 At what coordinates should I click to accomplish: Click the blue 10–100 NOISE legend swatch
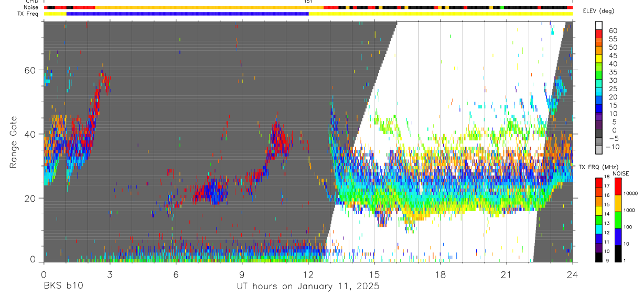point(618,237)
